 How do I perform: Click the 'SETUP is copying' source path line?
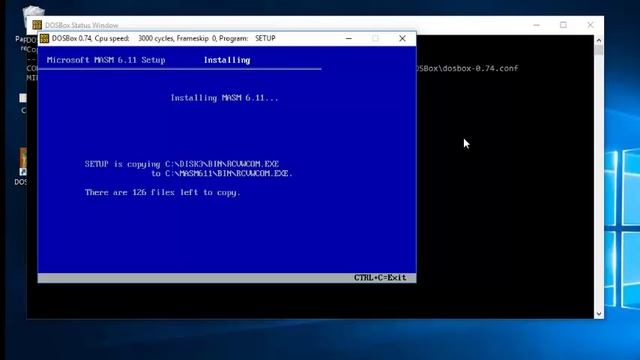click(x=182, y=164)
